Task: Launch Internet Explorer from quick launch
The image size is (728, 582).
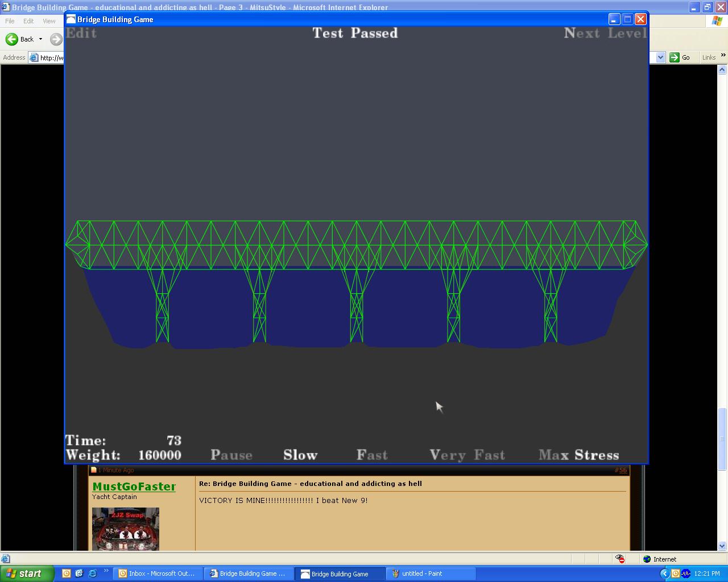Action: coord(92,573)
